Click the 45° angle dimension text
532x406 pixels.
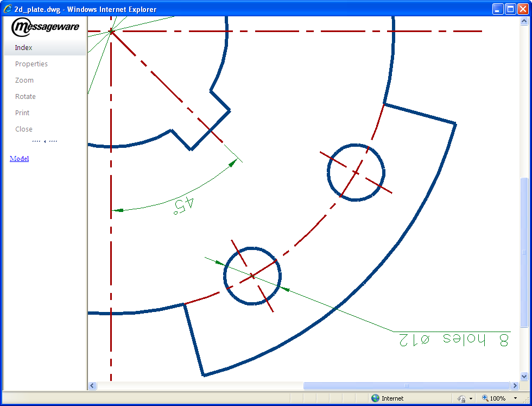[x=183, y=205]
